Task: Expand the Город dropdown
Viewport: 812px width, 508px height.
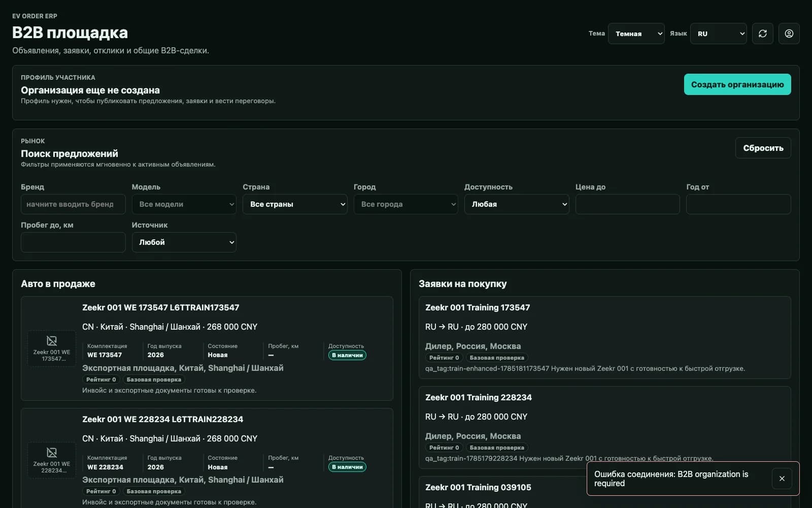Action: pos(405,204)
